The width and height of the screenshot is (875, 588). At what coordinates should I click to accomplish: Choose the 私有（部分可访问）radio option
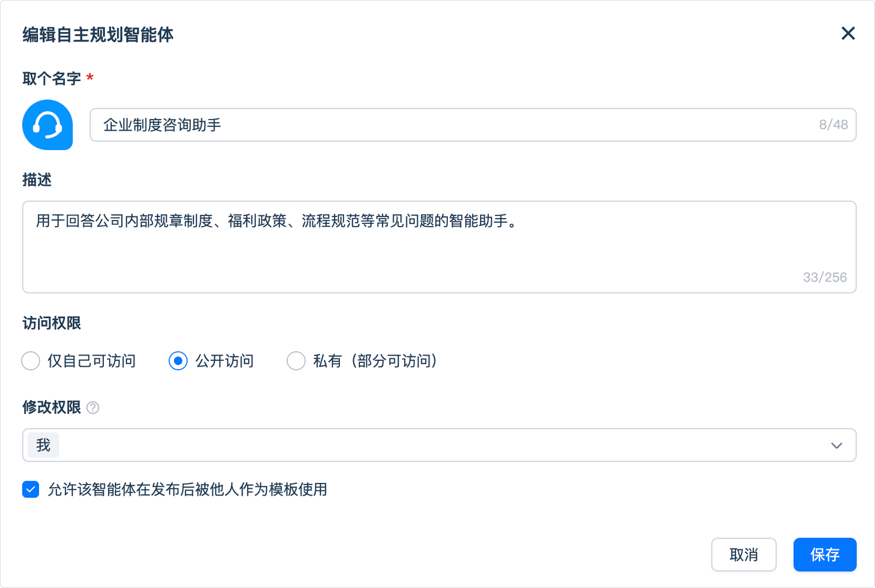point(296,361)
